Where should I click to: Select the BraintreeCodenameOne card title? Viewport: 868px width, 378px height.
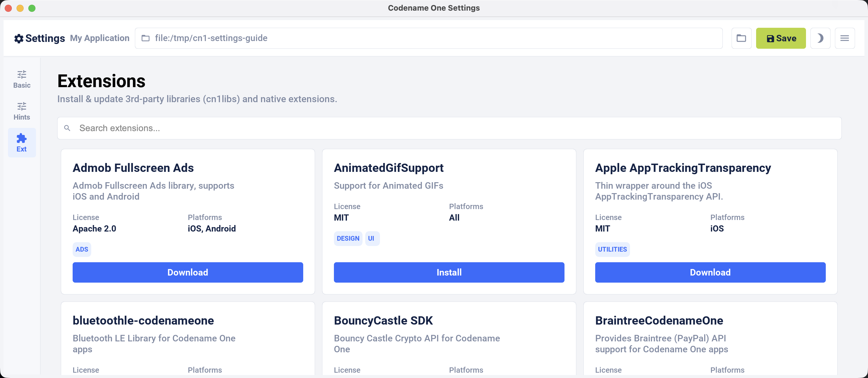[659, 320]
